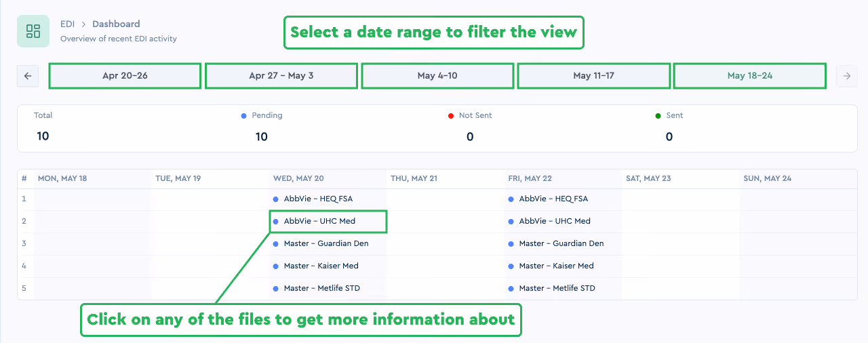This screenshot has height=343, width=868.
Task: Click the MON, MAY 18 column header
Action: pyautogui.click(x=62, y=179)
